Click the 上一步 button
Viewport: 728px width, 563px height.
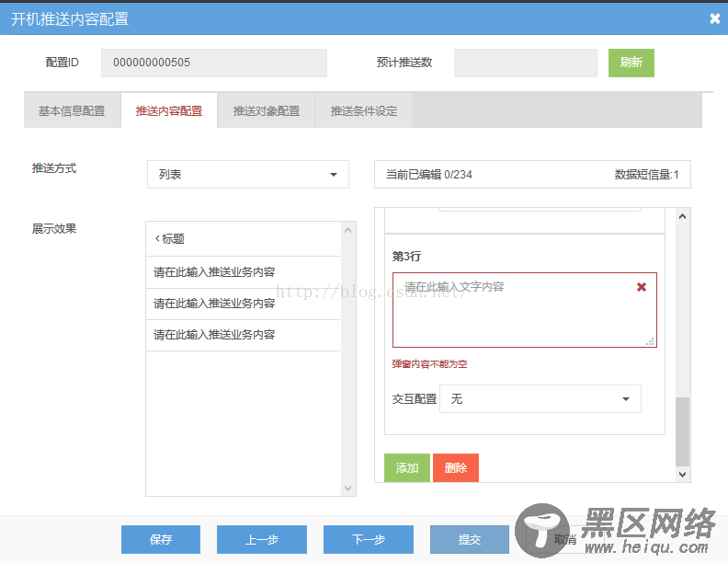262,539
